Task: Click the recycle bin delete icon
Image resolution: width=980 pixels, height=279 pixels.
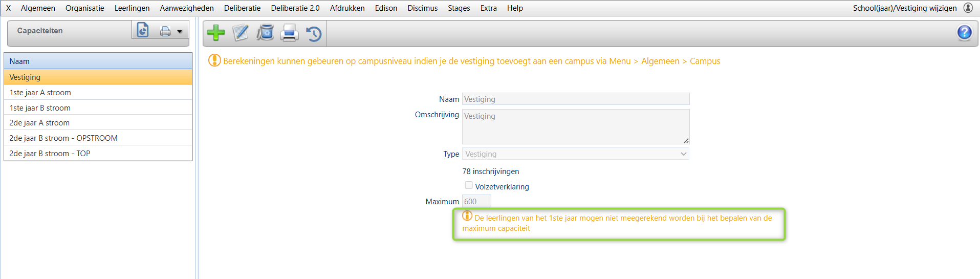Action: pos(265,33)
